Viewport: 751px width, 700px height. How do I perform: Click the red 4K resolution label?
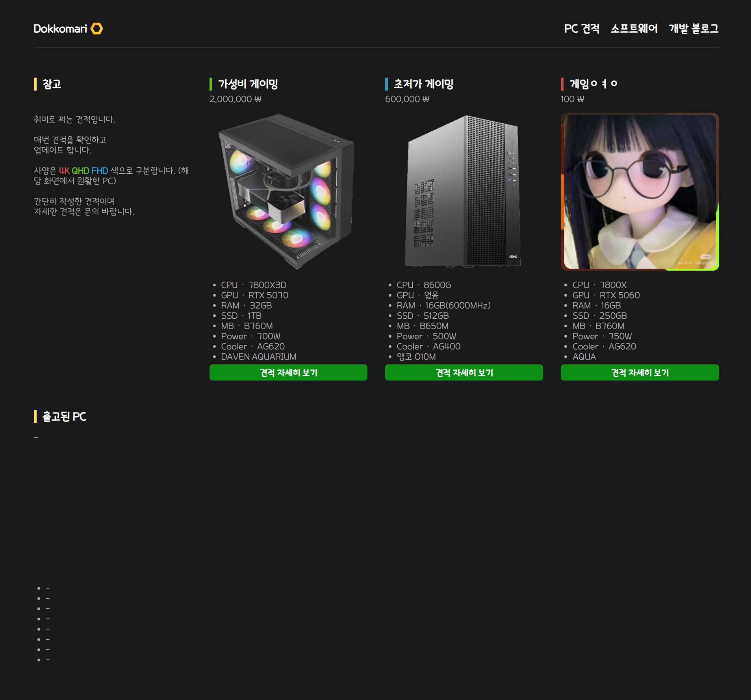pos(64,171)
